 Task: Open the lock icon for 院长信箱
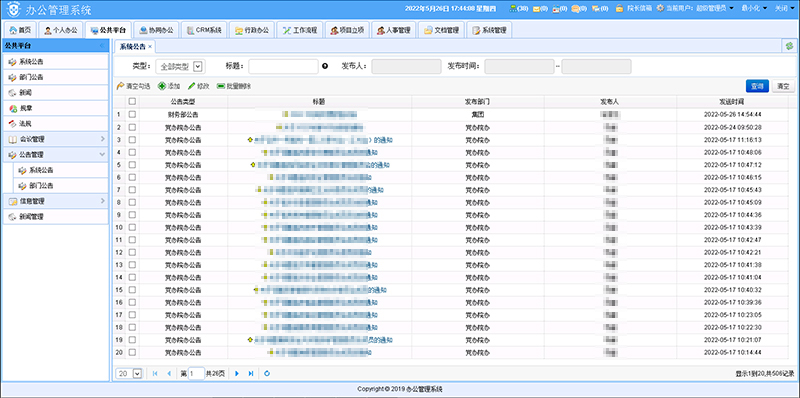tap(619, 8)
